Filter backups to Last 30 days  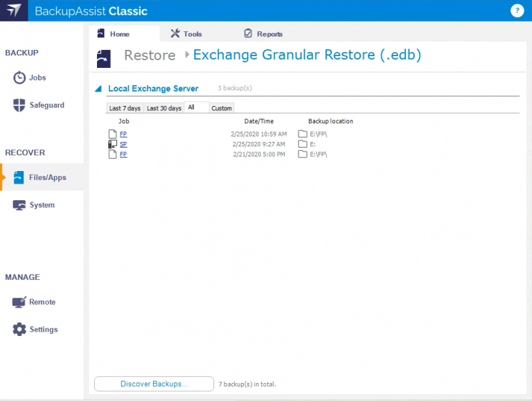(x=164, y=108)
